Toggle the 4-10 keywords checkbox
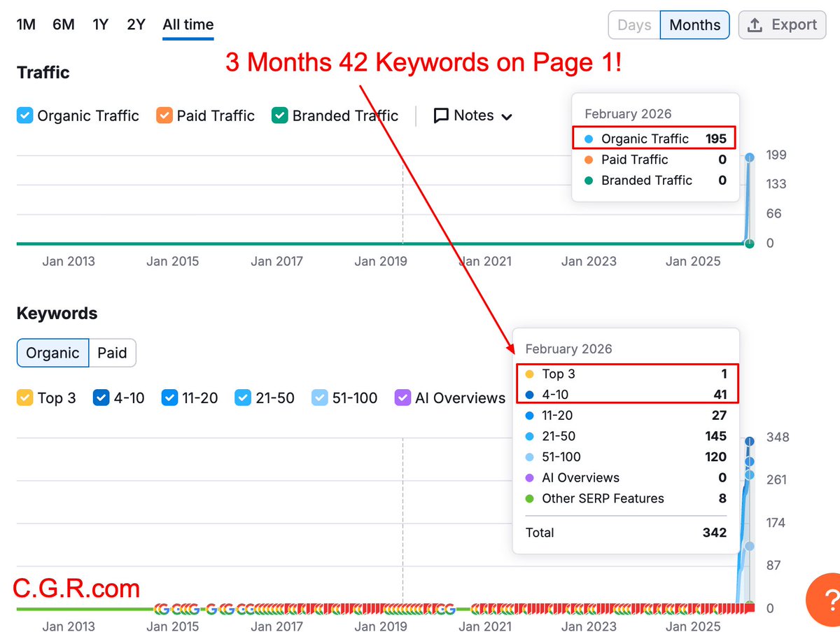The width and height of the screenshot is (840, 632). (101, 398)
